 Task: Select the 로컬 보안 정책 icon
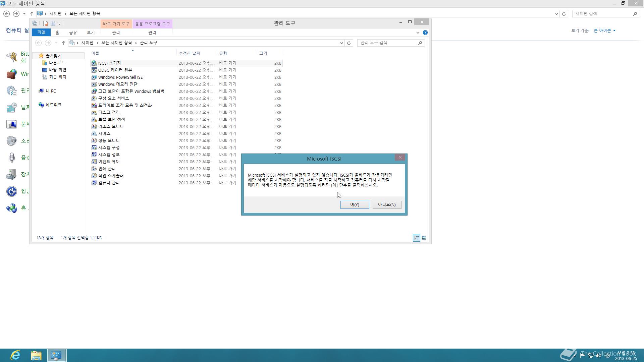pos(94,119)
